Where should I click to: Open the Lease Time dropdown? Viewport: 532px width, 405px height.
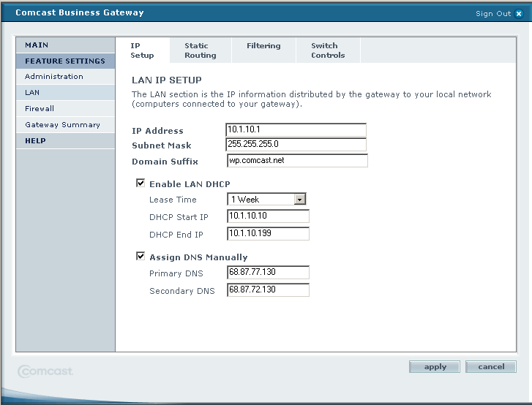[x=266, y=199]
